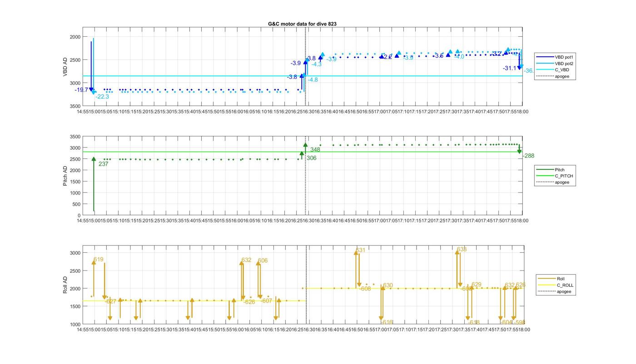
Task: Select the "-598" roll data label
Action: click(x=519, y=322)
